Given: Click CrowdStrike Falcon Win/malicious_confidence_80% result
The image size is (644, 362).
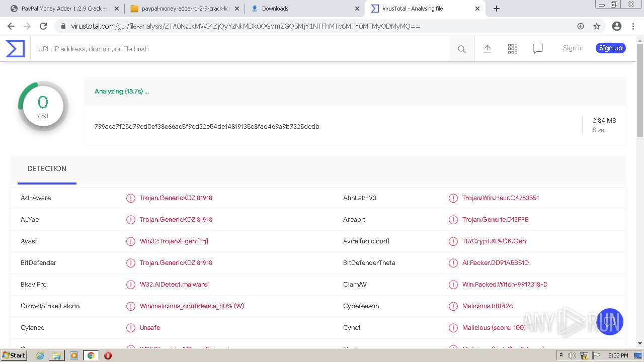Looking at the screenshot, I should click(x=192, y=306).
